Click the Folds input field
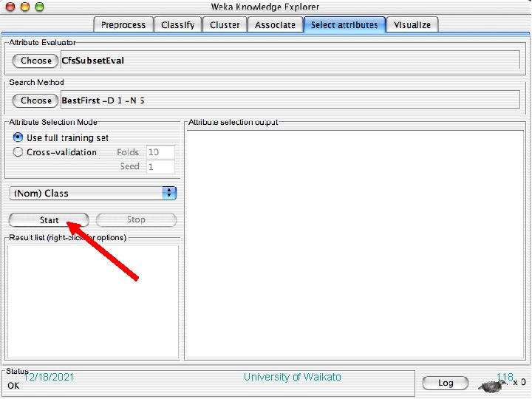 tap(160, 152)
